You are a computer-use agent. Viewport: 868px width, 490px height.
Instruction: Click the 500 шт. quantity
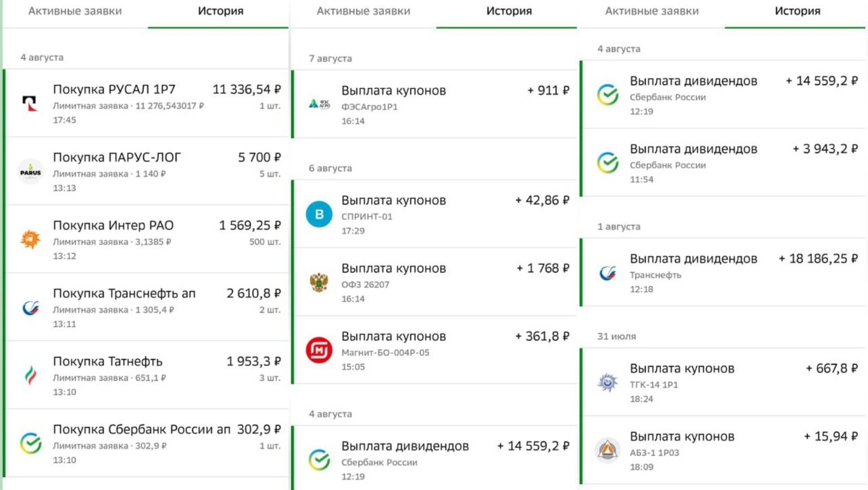265,242
